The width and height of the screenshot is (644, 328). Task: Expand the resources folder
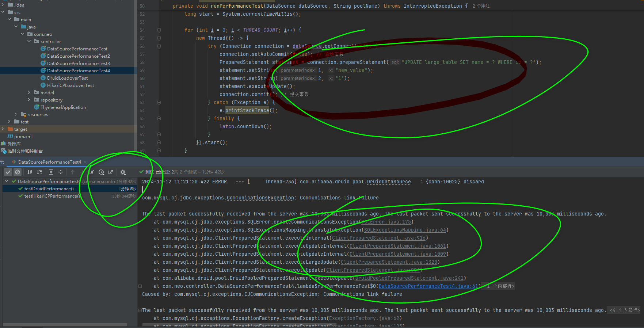(x=16, y=114)
